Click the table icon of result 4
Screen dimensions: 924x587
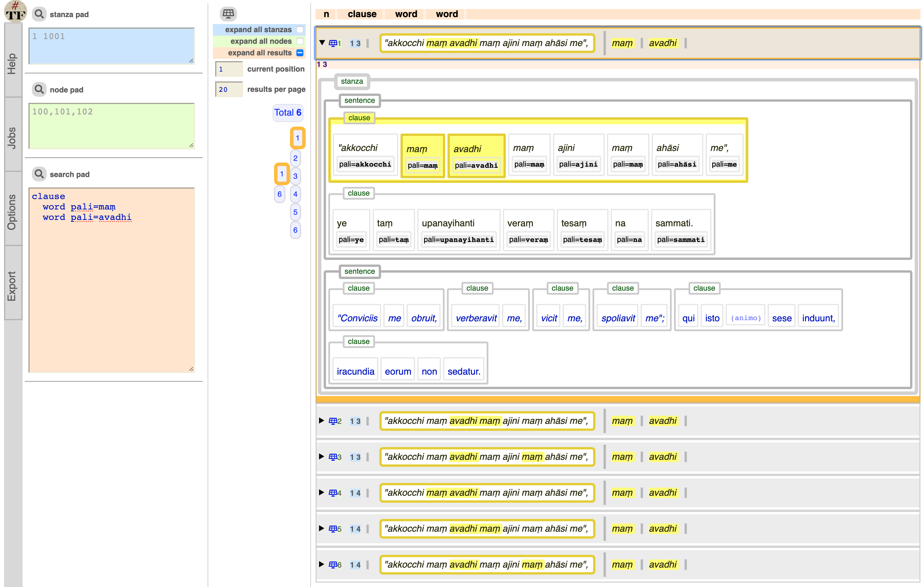[x=333, y=493]
